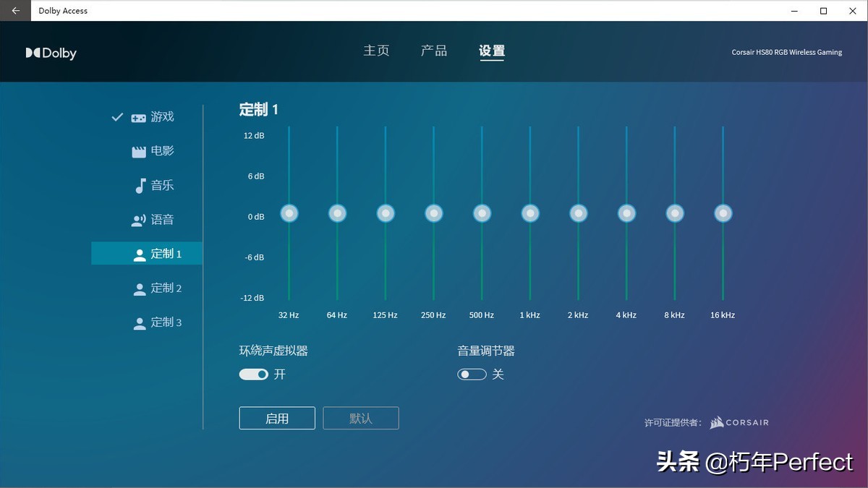Switch to the 产品 tab
The height and width of the screenshot is (488, 868).
point(433,51)
